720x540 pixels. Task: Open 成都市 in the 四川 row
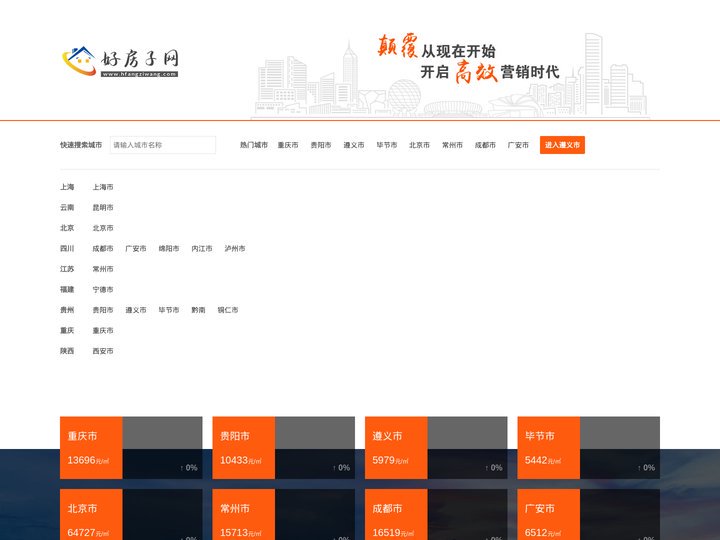click(103, 248)
